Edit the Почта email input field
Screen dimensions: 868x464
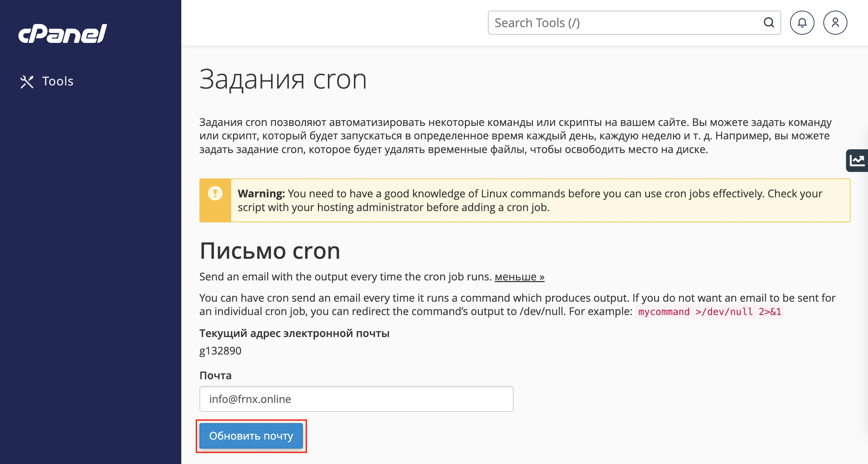(356, 399)
